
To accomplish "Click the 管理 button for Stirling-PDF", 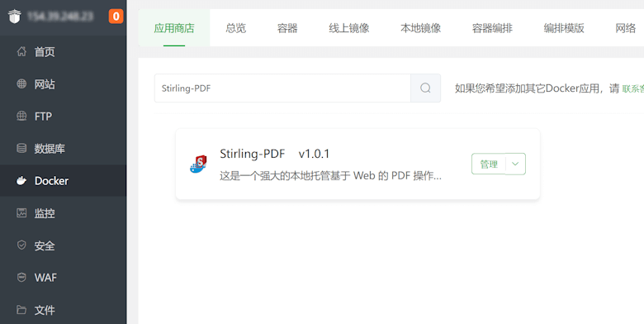I will point(489,164).
